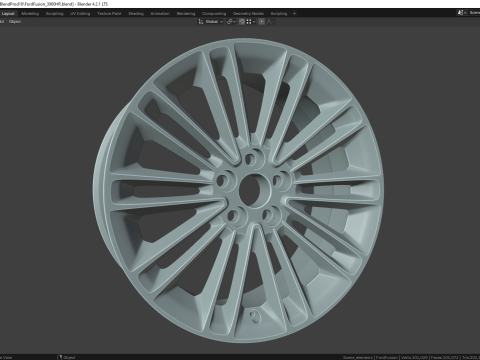Open the Sculpting workspace tab
Viewport: 480px width, 360px height.
coord(54,14)
